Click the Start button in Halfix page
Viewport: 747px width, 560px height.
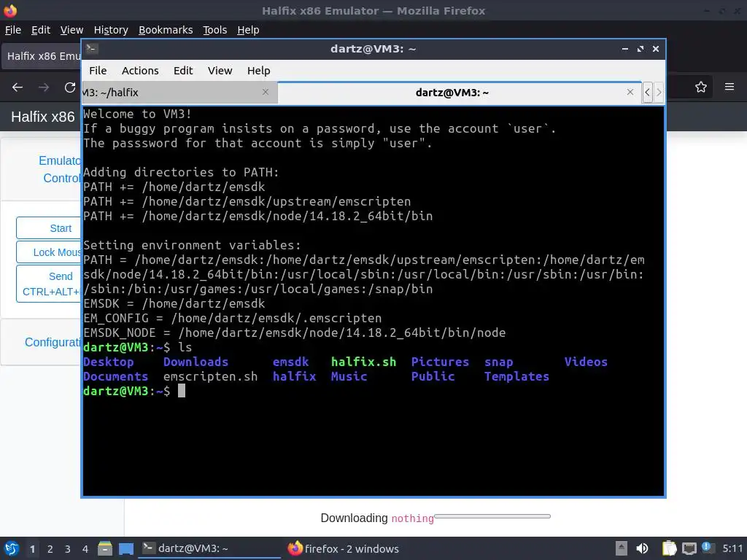coord(49,228)
